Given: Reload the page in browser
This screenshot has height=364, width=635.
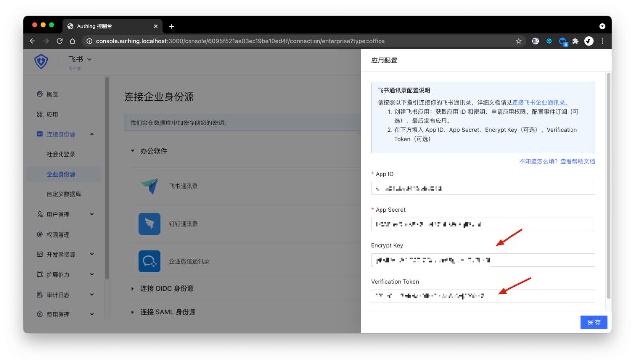Looking at the screenshot, I should [x=59, y=41].
